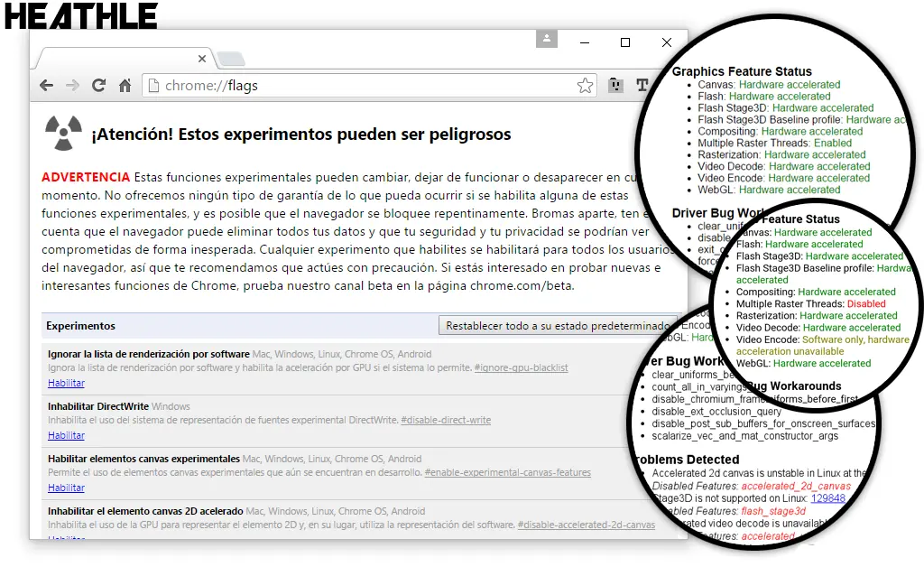Screen dimensions: 924x567
Task: Minimize the Chrome window
Action: click(x=585, y=42)
